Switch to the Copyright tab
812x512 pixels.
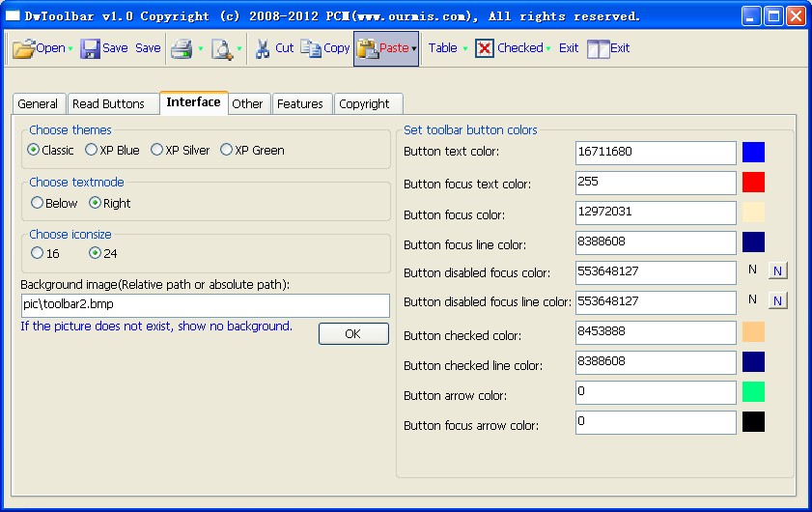[368, 104]
